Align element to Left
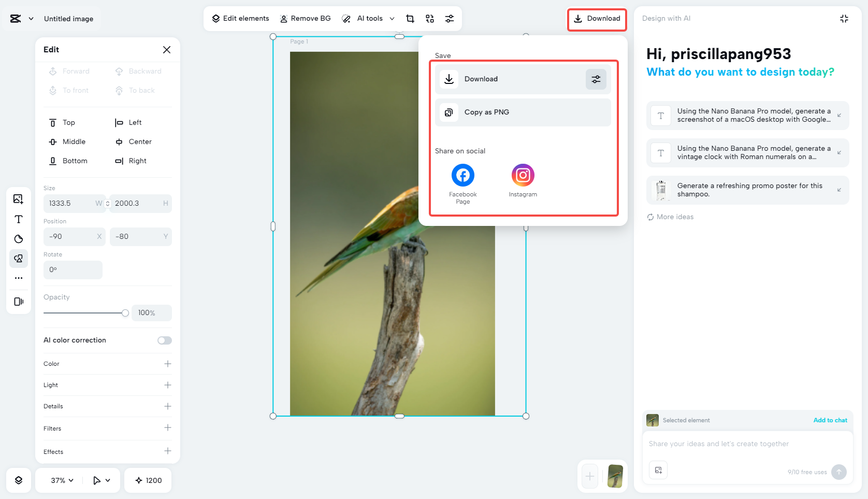Viewport: 868px width, 499px height. click(x=128, y=123)
